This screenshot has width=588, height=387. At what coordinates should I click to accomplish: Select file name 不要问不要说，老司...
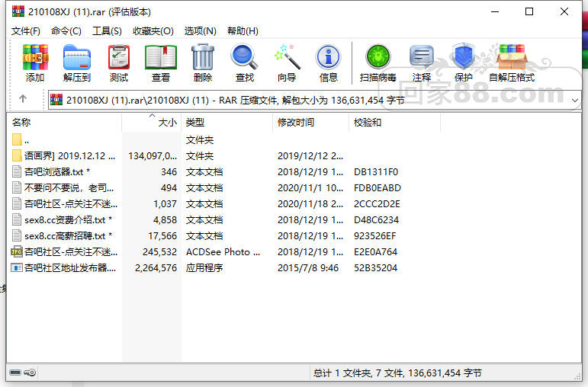click(69, 187)
